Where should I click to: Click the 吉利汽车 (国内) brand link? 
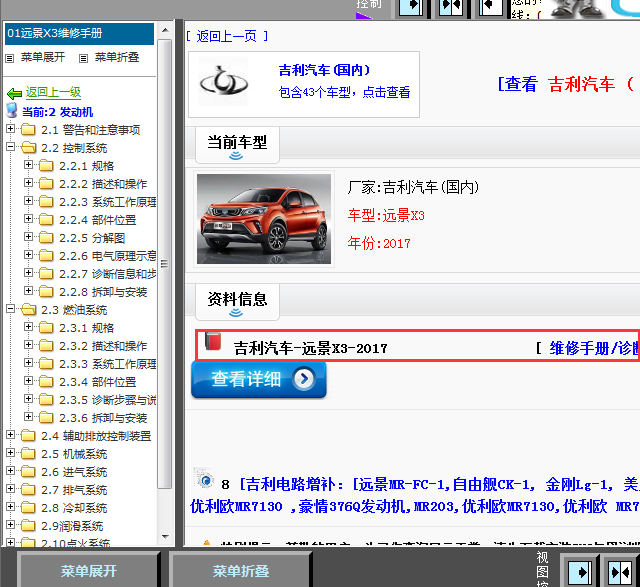tap(324, 70)
